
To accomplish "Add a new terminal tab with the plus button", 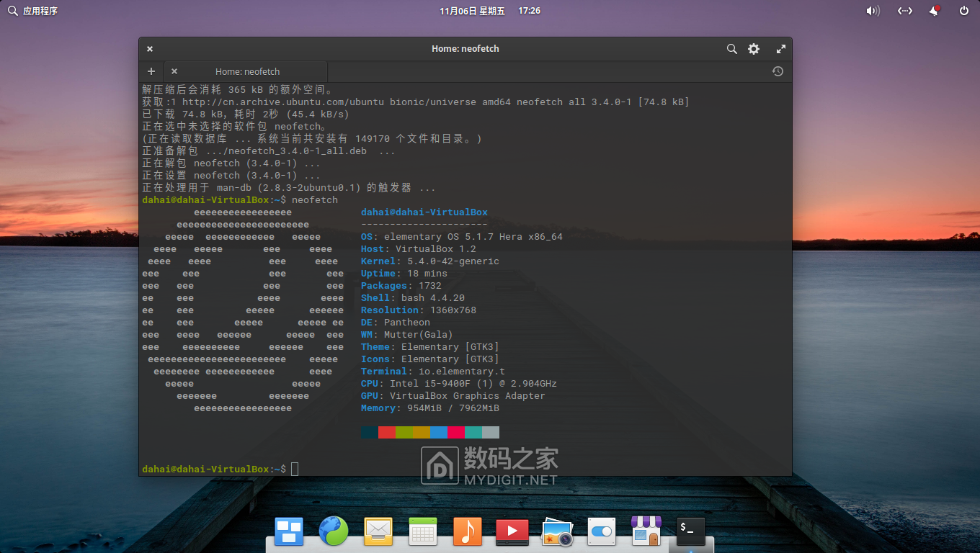I will (151, 71).
